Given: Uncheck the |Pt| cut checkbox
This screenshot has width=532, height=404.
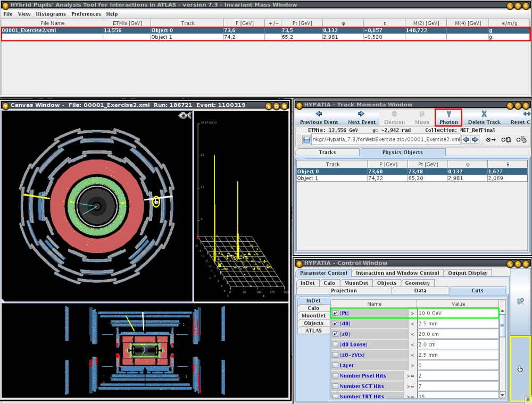Looking at the screenshot, I should (x=335, y=313).
